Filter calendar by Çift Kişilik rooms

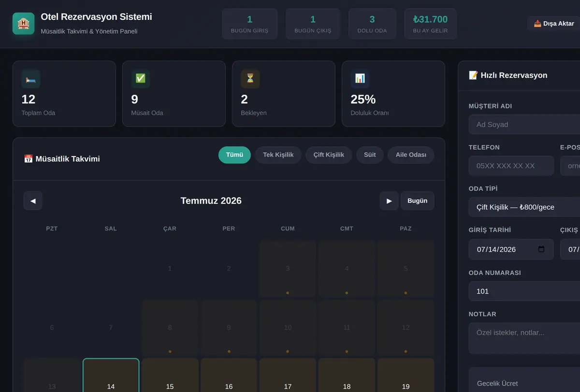point(329,155)
